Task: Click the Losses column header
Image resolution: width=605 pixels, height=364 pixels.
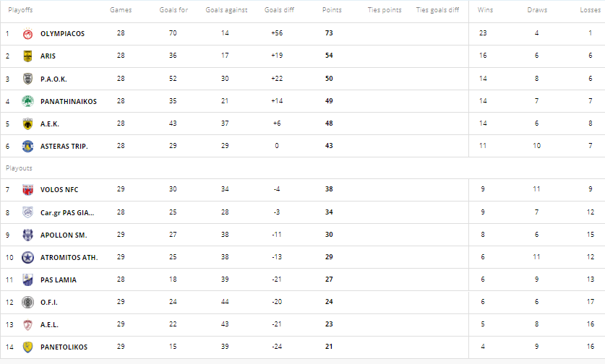Action: 590,11
